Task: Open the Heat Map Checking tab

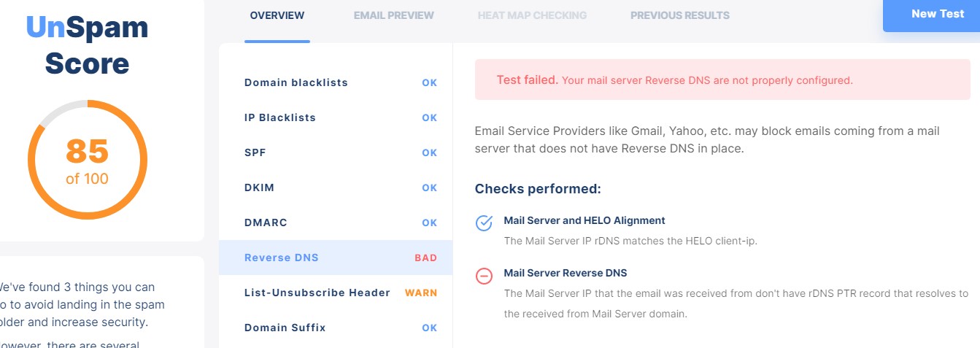Action: click(x=532, y=15)
